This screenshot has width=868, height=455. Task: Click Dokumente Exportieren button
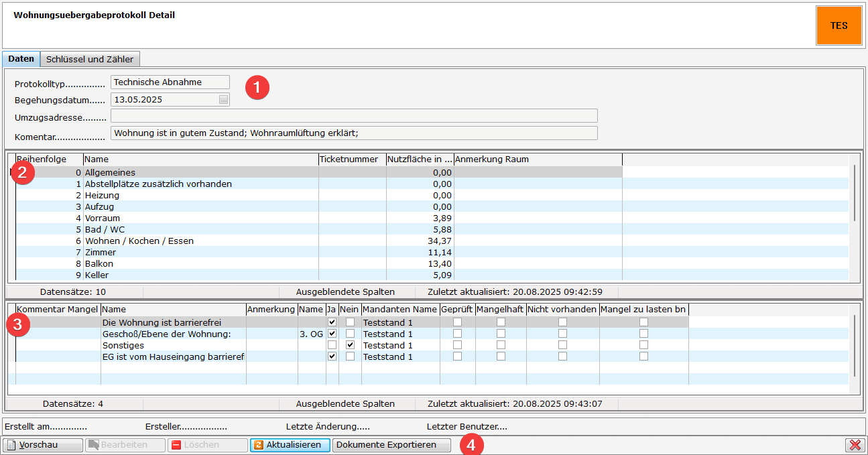391,445
